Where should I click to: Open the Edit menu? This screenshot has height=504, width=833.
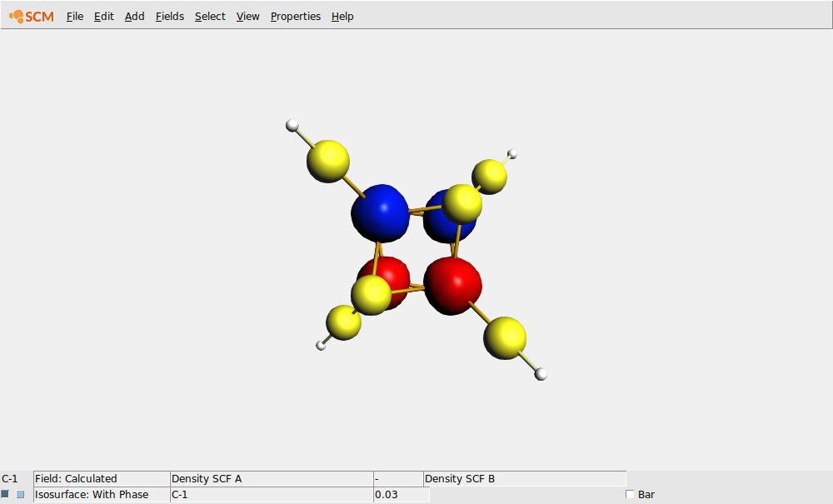point(103,16)
